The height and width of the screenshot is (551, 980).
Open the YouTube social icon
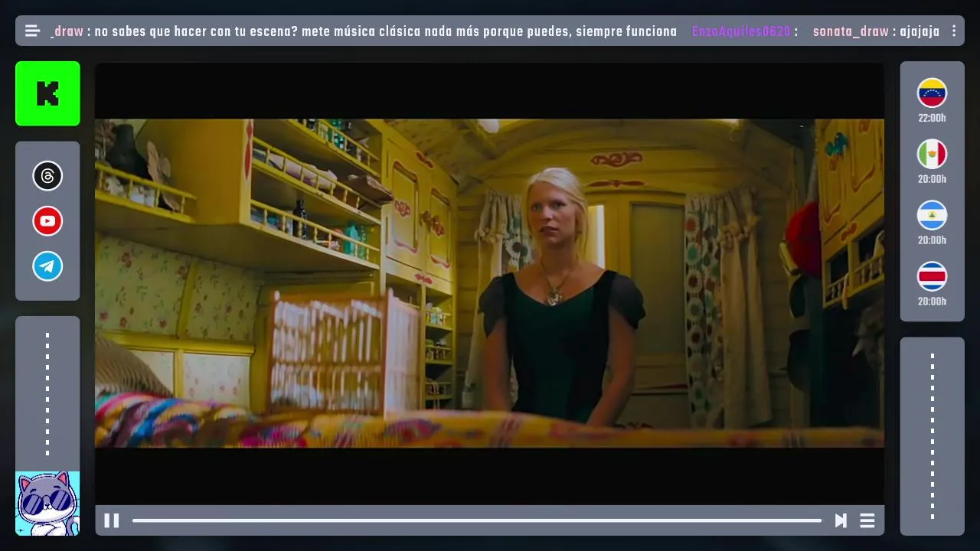click(47, 221)
